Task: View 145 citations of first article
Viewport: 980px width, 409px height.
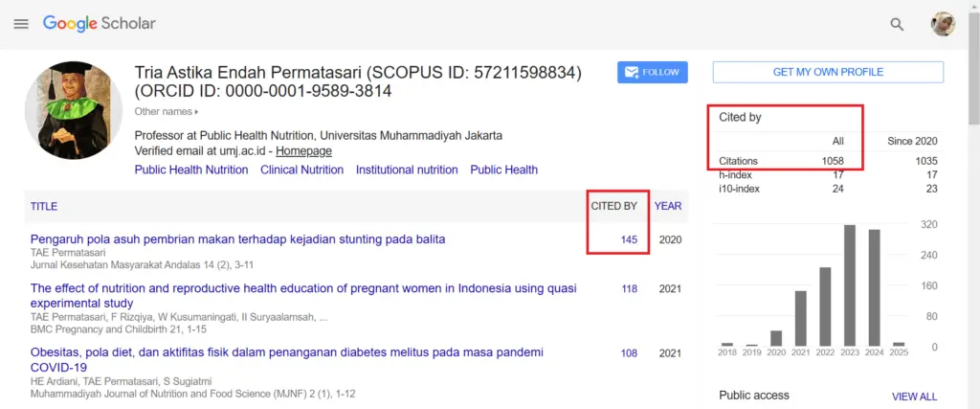Action: [629, 239]
